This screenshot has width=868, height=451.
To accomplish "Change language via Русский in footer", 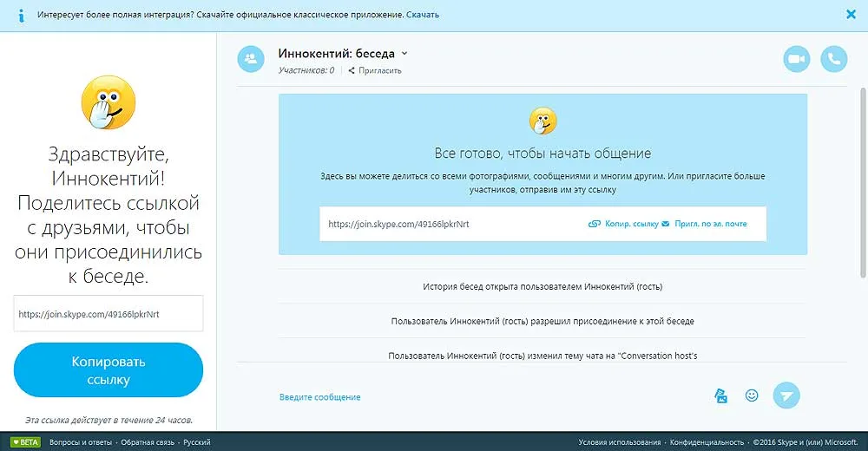I will click(x=196, y=442).
